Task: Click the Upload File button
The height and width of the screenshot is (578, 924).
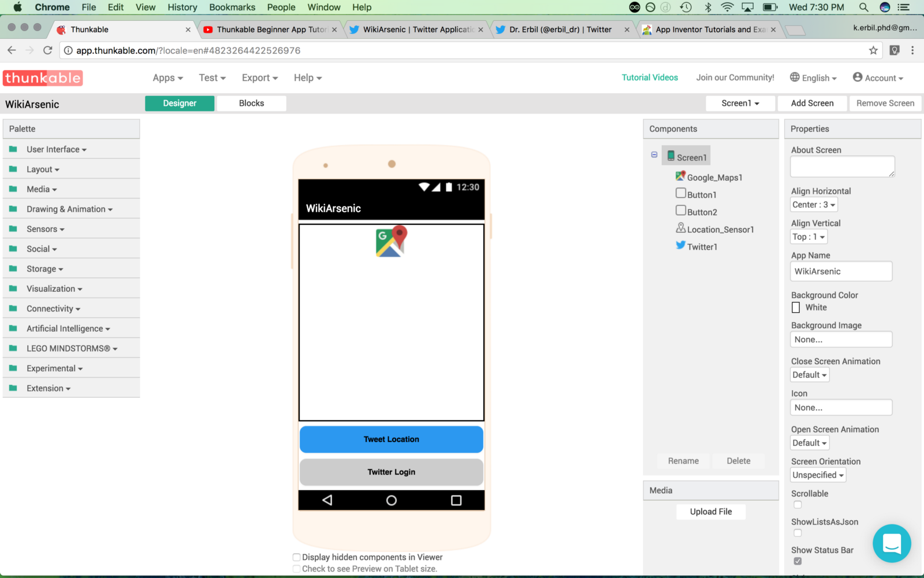Action: pos(711,512)
